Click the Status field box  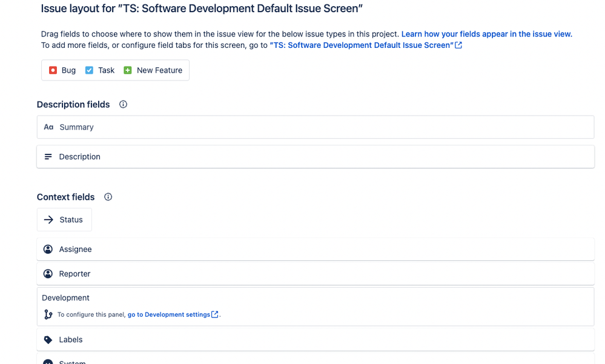[x=65, y=220]
